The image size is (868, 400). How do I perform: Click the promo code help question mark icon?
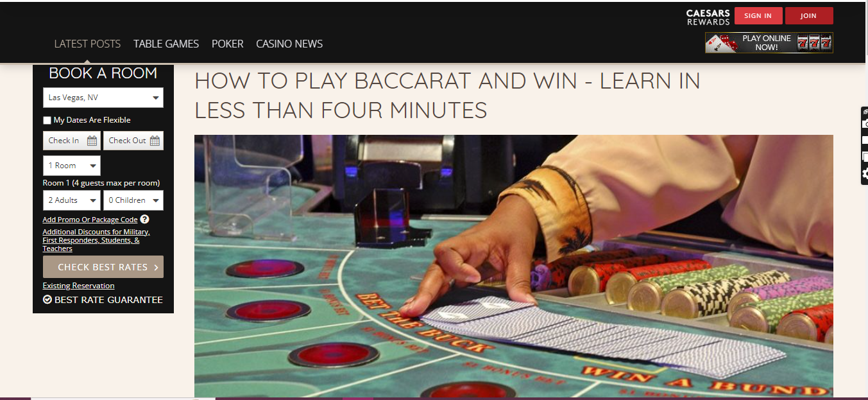coord(144,220)
